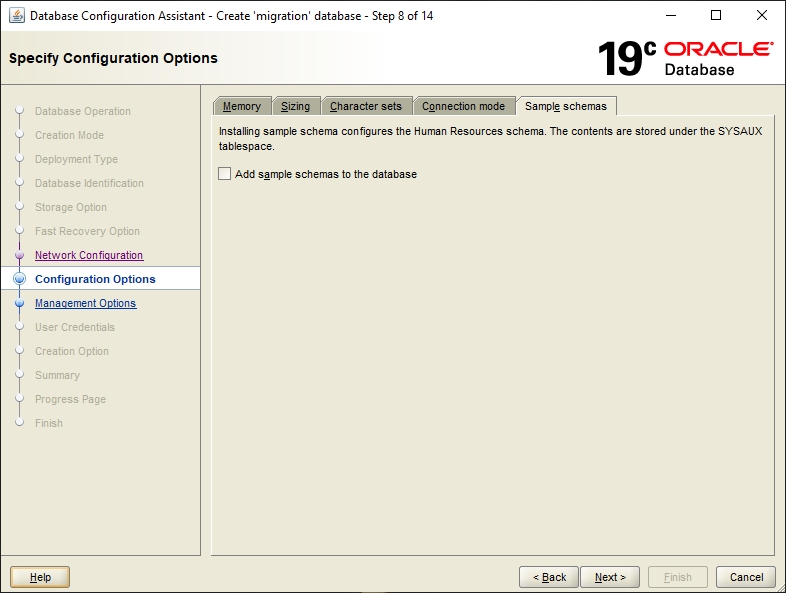
Task: Click the Oracle 19c Database logo
Action: click(x=685, y=58)
